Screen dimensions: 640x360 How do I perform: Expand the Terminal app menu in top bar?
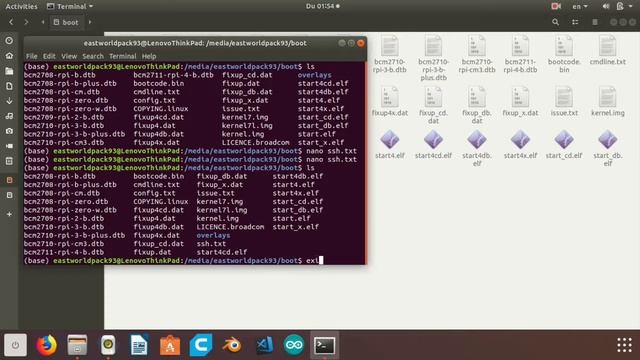click(x=70, y=6)
